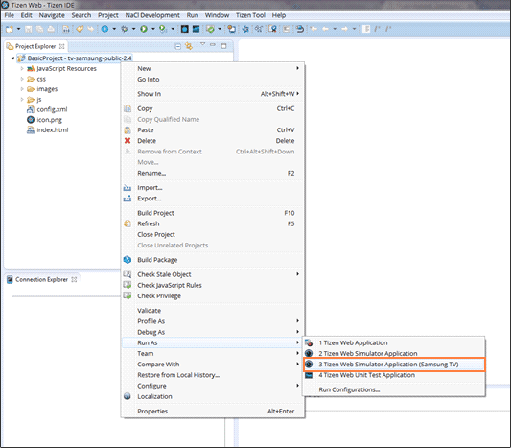
Task: Select index.html in project tree
Action: tap(48, 130)
